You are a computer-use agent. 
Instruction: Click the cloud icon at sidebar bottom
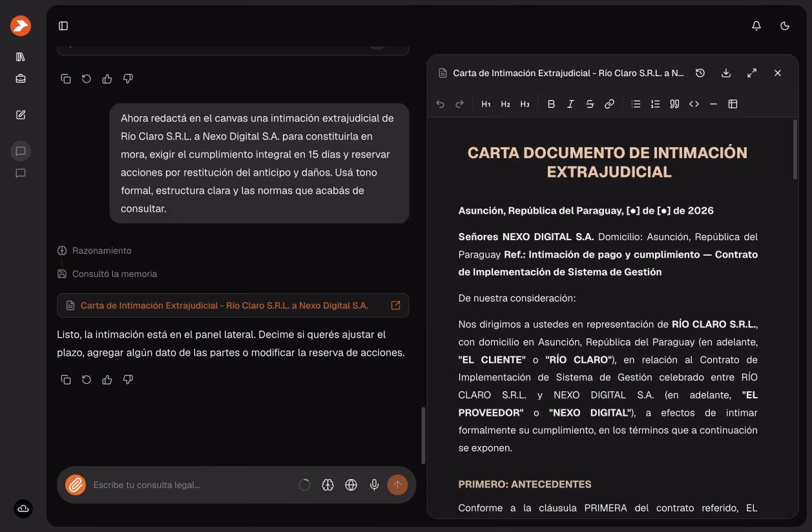[x=23, y=509]
